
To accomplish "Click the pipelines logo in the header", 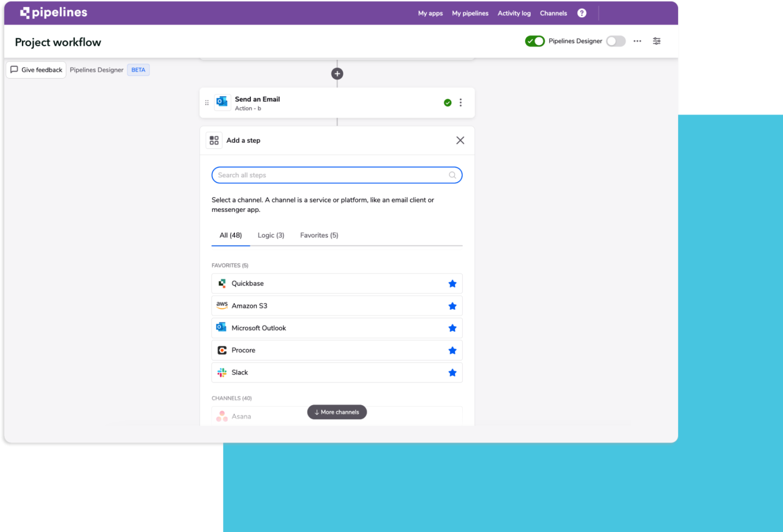I will (x=53, y=12).
